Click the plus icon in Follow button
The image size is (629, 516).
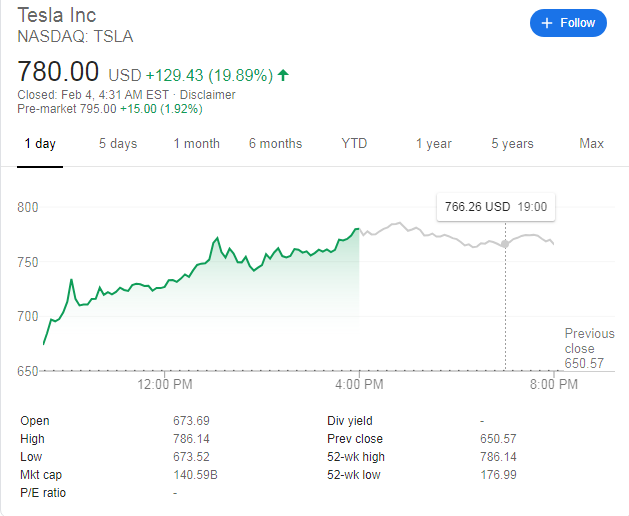[546, 23]
